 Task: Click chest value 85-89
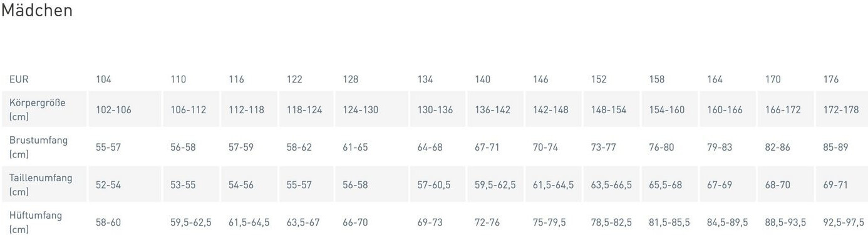coord(835,147)
